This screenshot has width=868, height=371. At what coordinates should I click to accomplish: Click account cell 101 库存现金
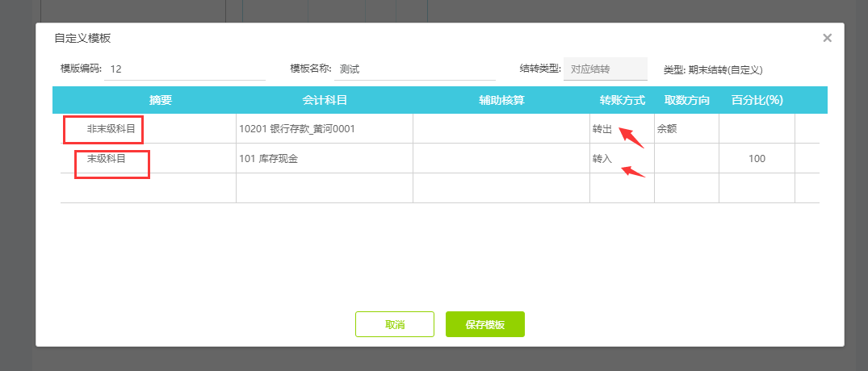324,159
